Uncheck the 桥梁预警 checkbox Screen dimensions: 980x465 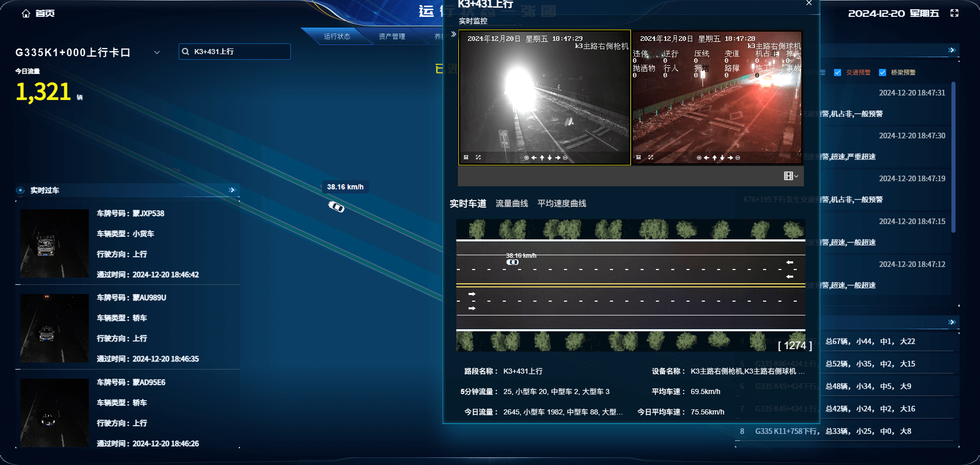[882, 72]
